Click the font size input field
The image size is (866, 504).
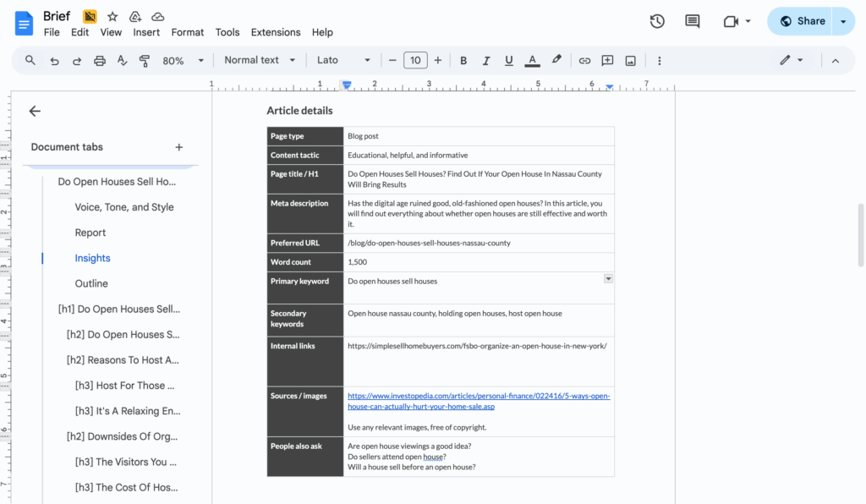point(415,60)
